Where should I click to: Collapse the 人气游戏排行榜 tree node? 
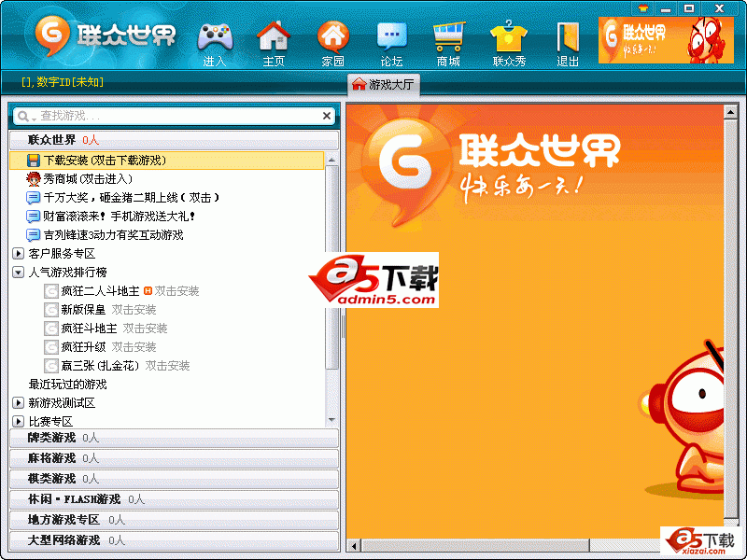18,273
